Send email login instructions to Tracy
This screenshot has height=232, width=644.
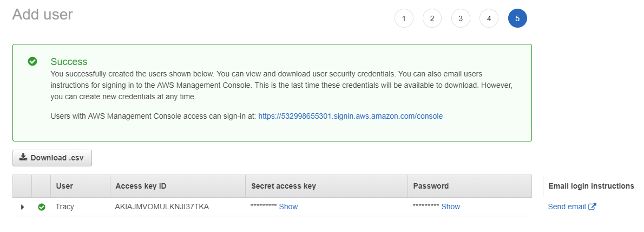point(567,207)
